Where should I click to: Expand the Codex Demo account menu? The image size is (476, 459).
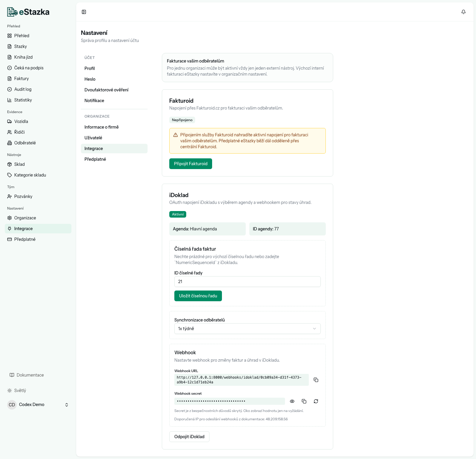point(38,405)
